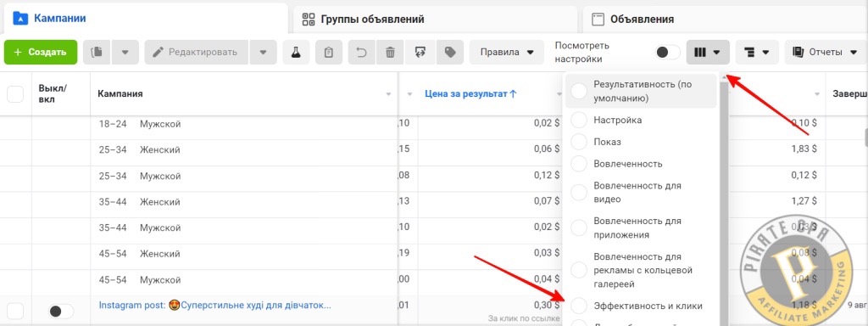Tick the select-all checkbox in the table header
868x326 pixels.
click(15, 94)
